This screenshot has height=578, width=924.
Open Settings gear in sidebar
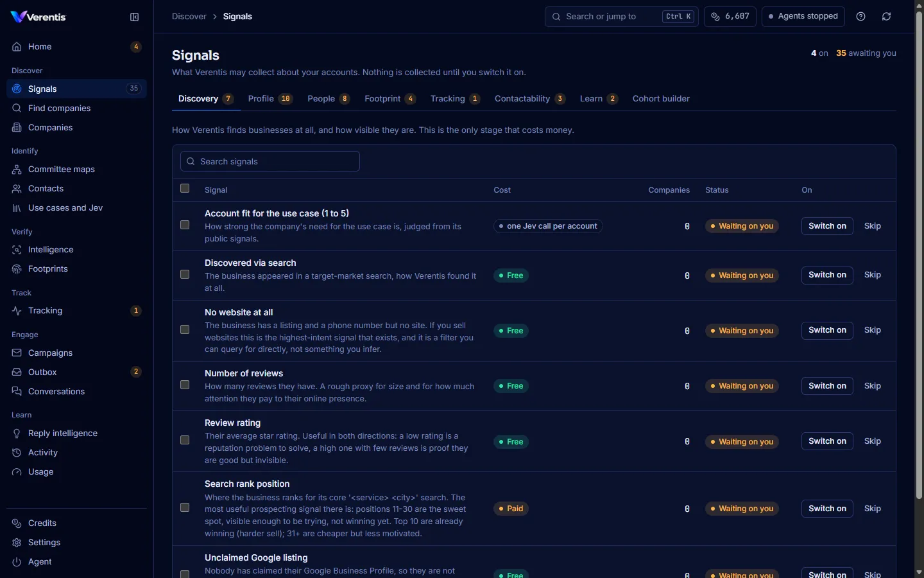[76, 543]
